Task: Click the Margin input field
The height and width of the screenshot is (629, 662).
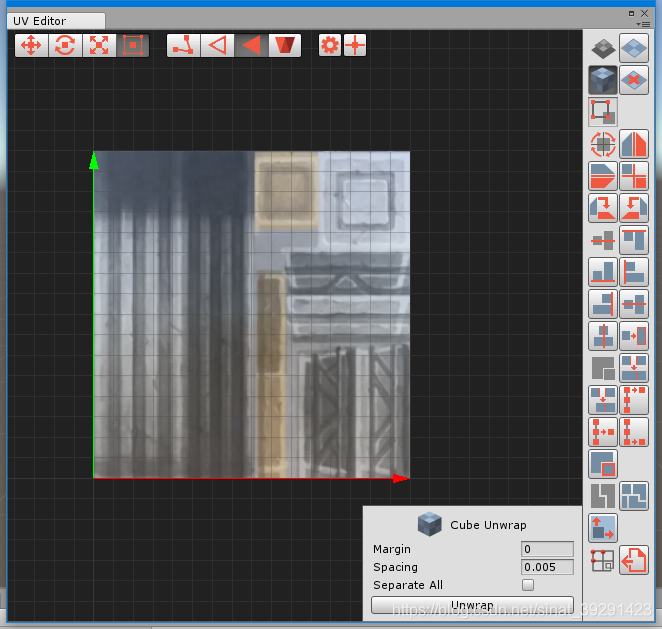Action: click(x=547, y=549)
